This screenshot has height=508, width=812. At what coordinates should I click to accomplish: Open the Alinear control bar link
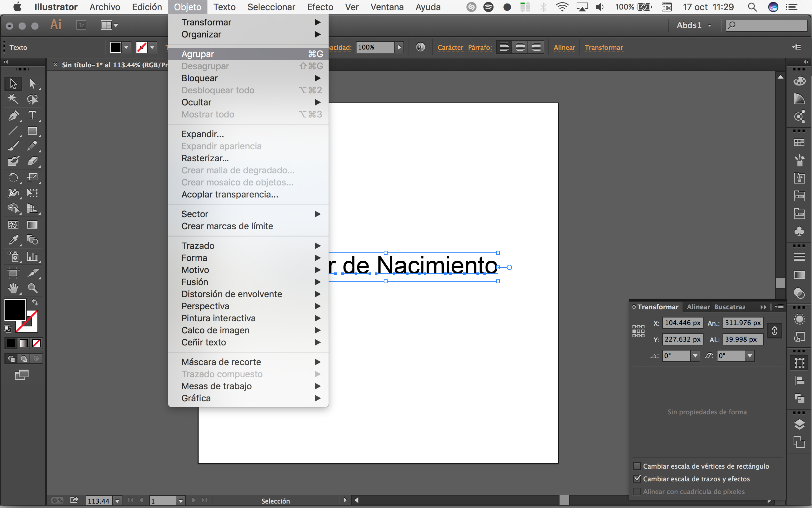pyautogui.click(x=564, y=47)
